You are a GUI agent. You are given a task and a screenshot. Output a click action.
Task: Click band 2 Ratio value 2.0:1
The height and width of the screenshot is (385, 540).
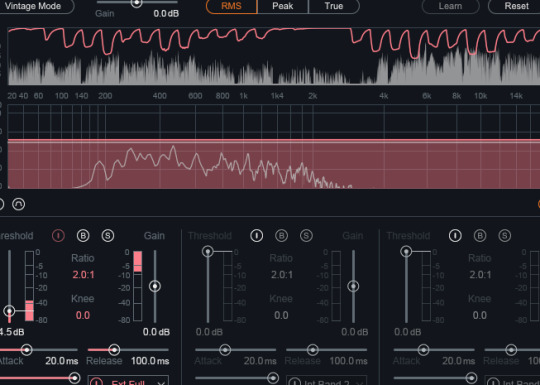(x=282, y=274)
